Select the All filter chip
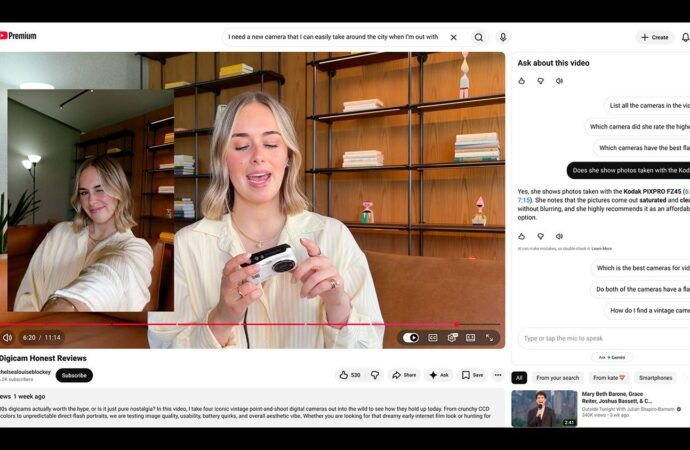The image size is (690, 450). coord(519,378)
